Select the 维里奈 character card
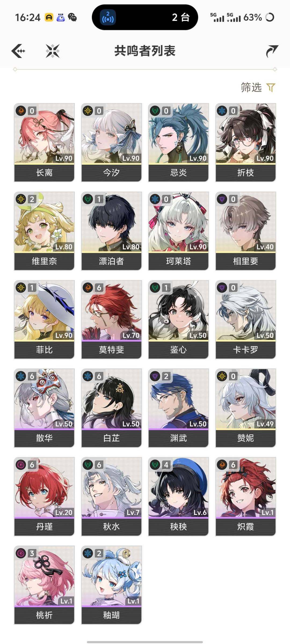The image size is (290, 644). (44, 231)
